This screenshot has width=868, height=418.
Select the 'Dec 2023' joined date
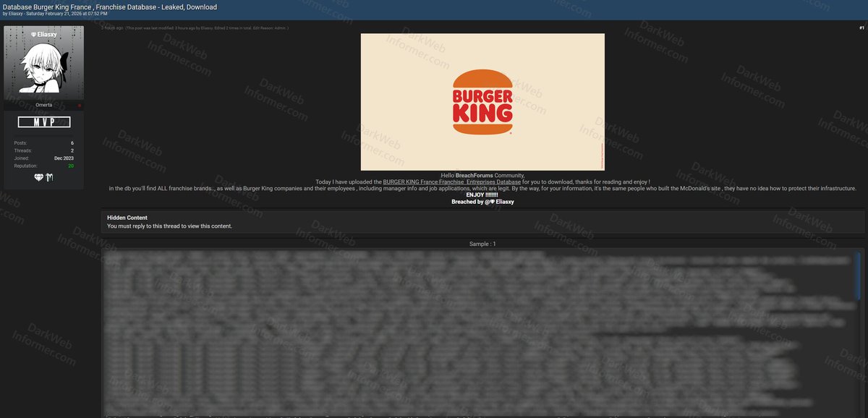[64, 158]
